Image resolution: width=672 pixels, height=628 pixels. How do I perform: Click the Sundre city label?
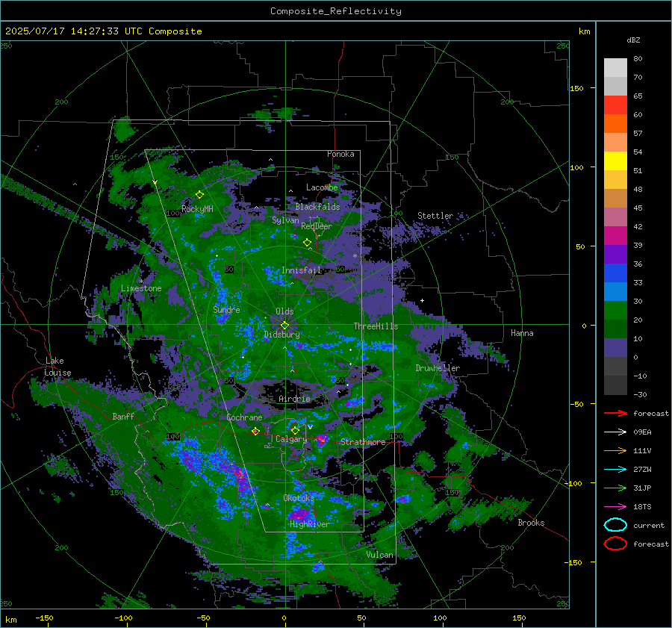(x=226, y=309)
